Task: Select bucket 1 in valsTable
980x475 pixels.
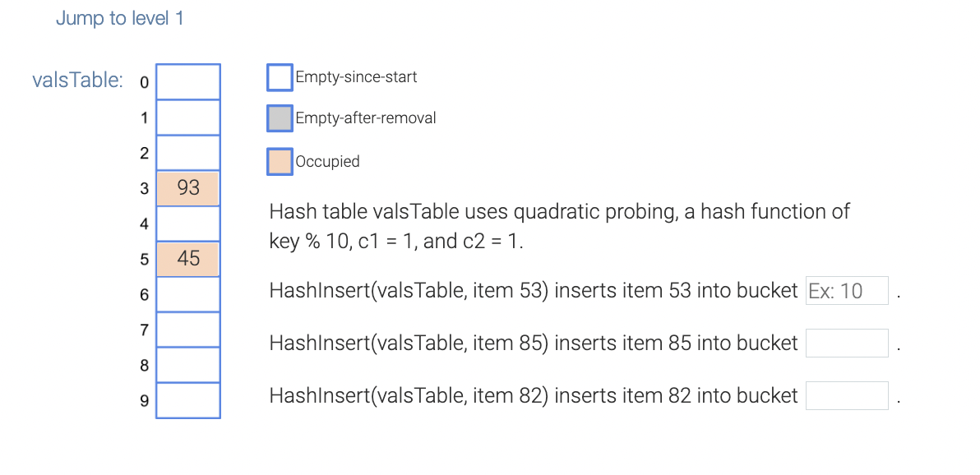Action: pos(187,117)
